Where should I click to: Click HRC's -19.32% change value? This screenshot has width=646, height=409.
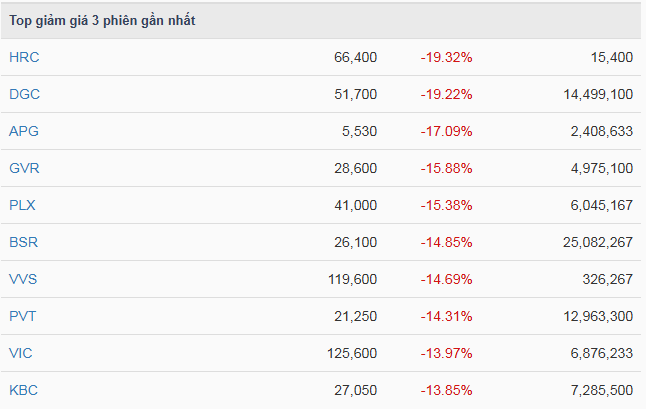tap(446, 57)
